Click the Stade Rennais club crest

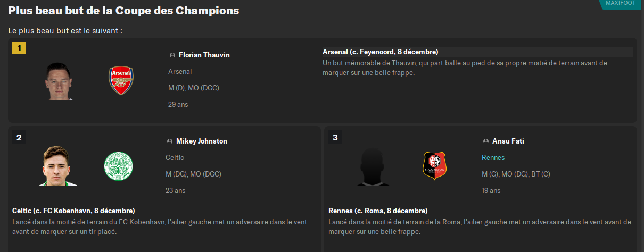(434, 166)
